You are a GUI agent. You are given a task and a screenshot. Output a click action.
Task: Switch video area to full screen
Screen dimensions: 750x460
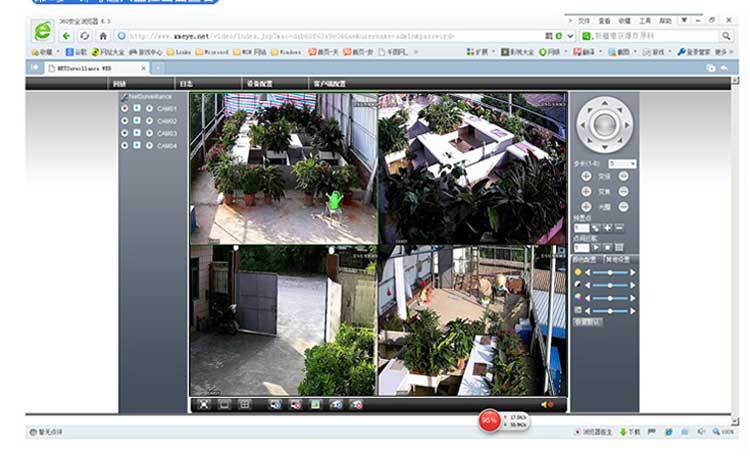pos(204,405)
